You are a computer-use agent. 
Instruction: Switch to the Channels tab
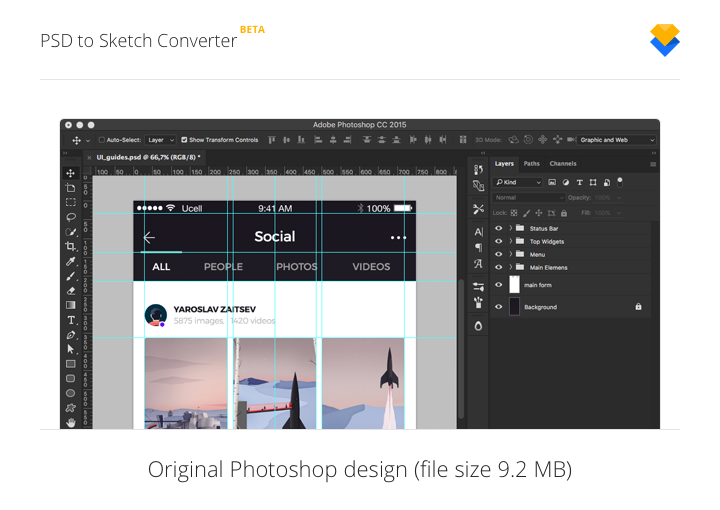563,164
